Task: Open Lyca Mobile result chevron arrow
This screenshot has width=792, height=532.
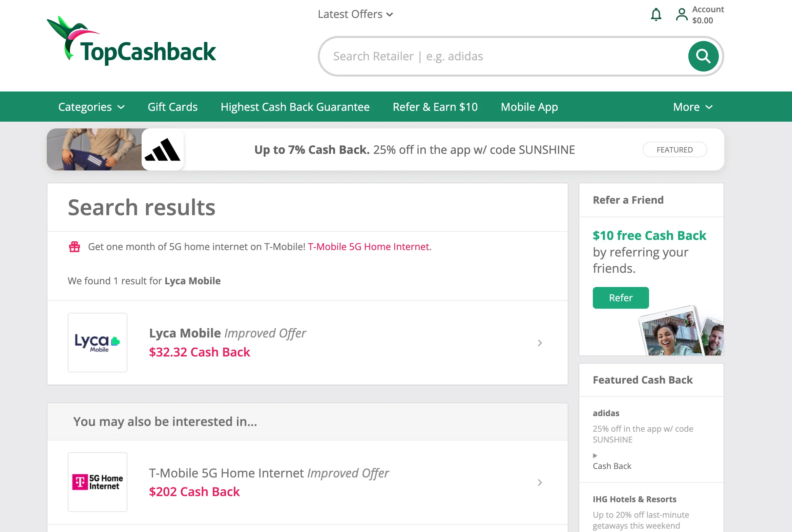Action: tap(540, 343)
